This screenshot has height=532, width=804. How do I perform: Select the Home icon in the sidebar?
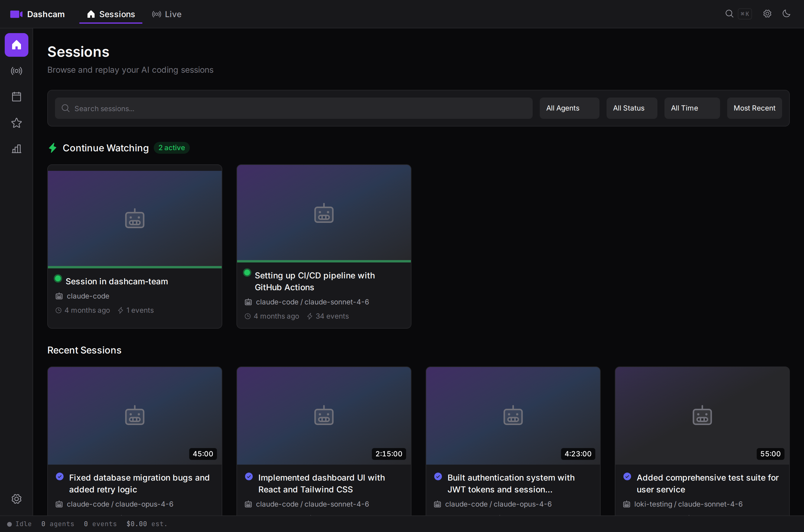[x=16, y=45]
